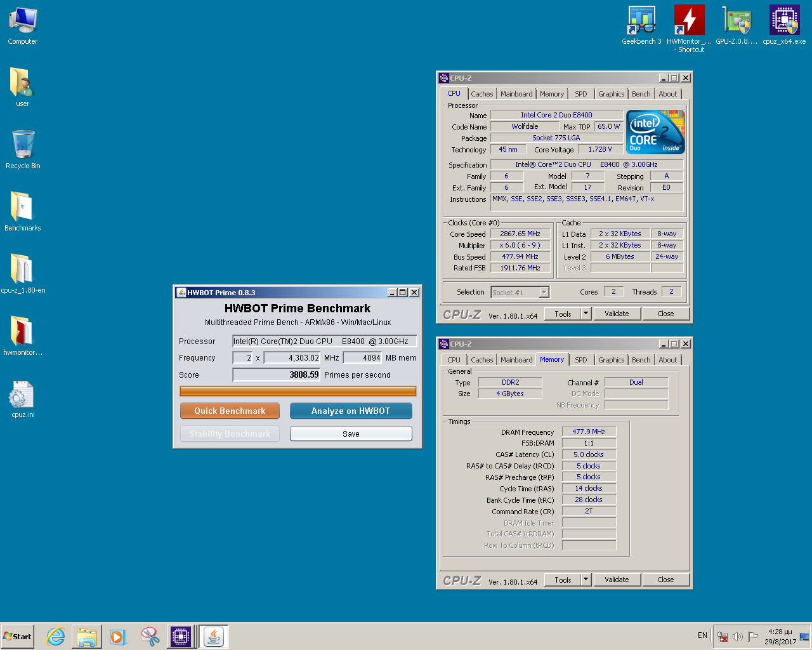The width and height of the screenshot is (812, 650).
Task: Click the DRAM Frequency 477.9 MHz value
Action: coord(589,432)
